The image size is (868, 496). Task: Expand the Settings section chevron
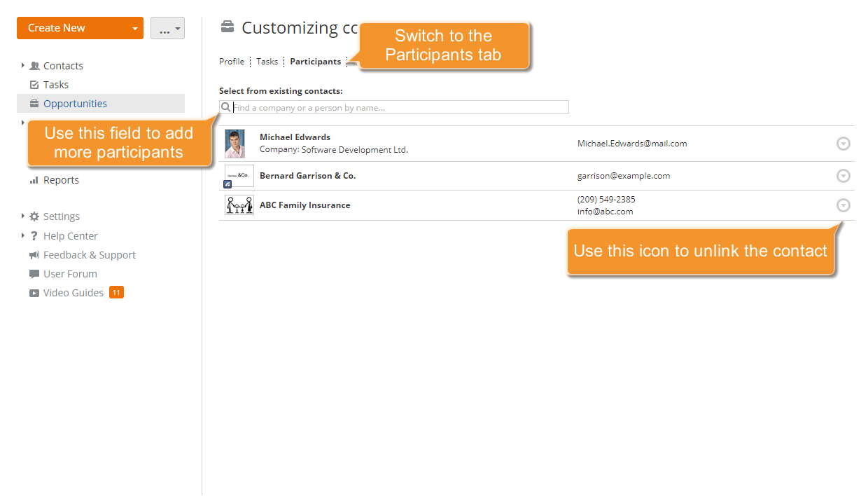tap(22, 216)
